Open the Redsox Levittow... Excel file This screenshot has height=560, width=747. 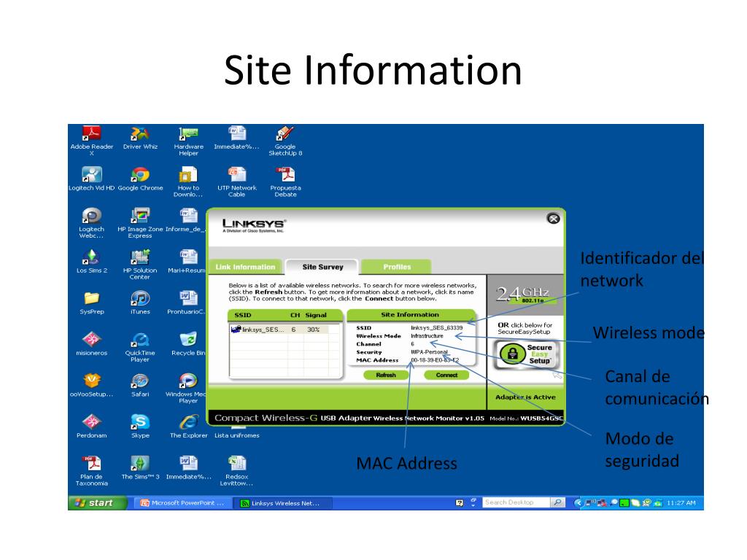(237, 470)
